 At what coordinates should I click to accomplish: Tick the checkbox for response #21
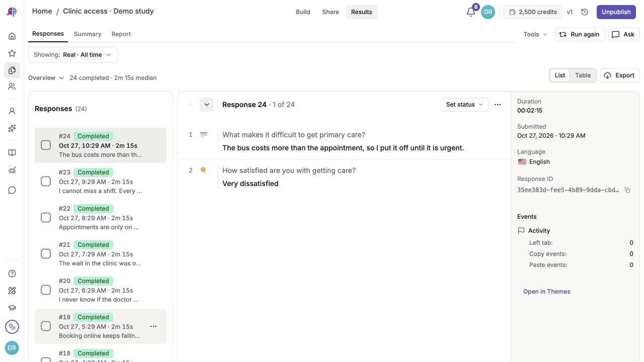(46, 254)
